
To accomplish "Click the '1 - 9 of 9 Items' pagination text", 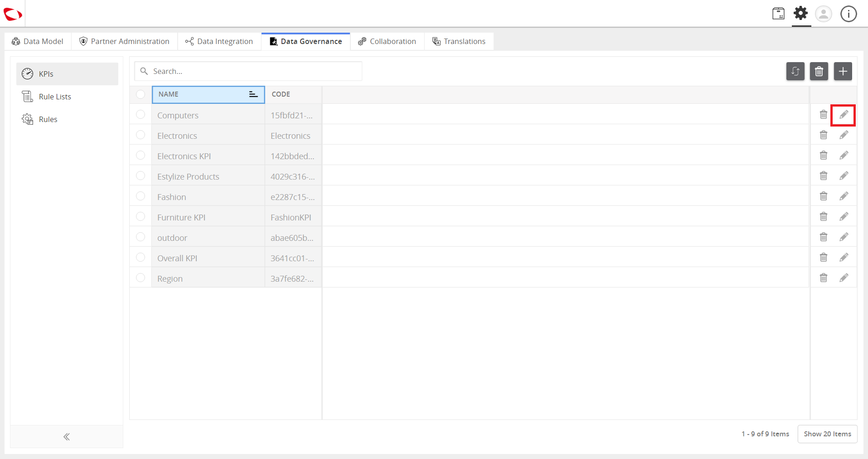I will (765, 434).
